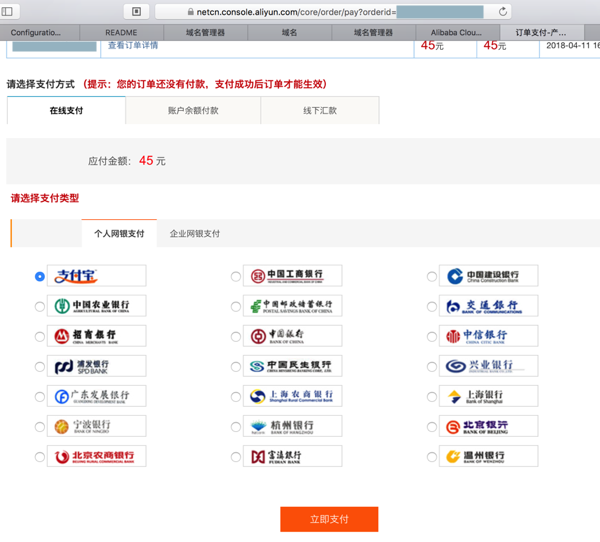Switch to the 在线支付 payment tab
This screenshot has width=600, height=542.
(x=66, y=110)
